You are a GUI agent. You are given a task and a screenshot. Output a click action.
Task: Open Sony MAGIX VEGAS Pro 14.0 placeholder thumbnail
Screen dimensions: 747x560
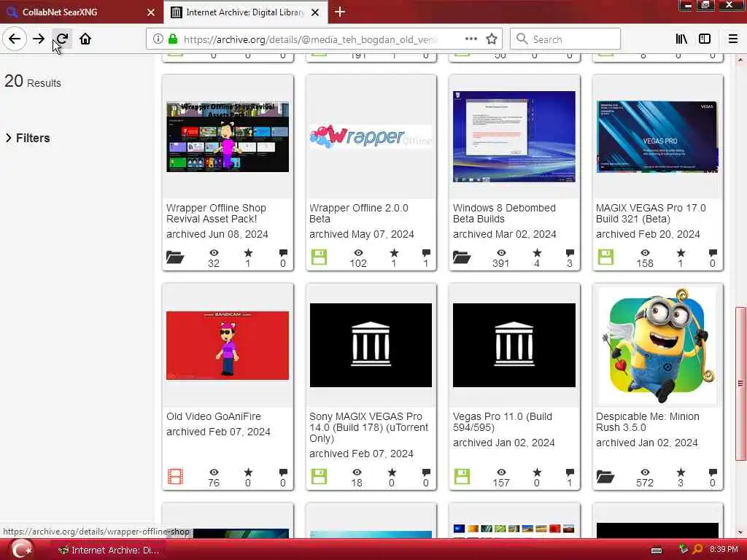[371, 345]
